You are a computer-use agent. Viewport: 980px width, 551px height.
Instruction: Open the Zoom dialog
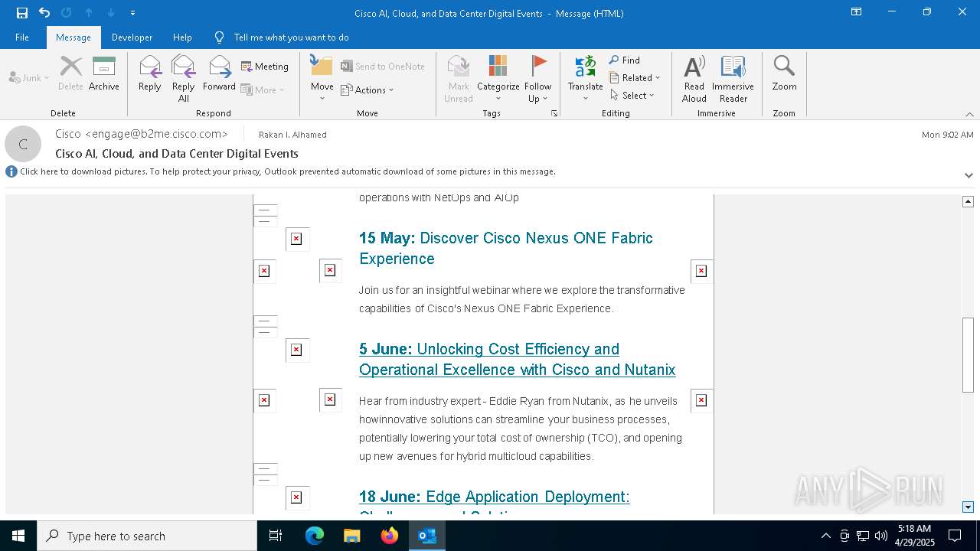pyautogui.click(x=784, y=73)
